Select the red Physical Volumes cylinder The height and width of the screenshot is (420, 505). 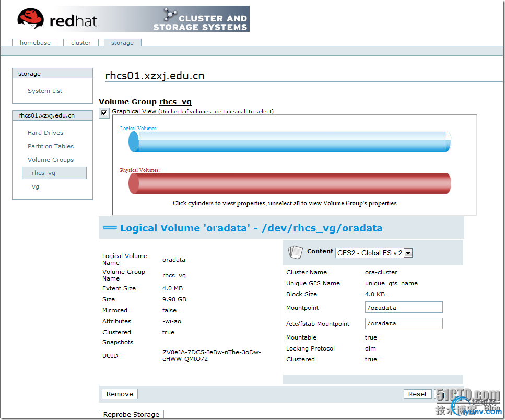[x=289, y=183]
